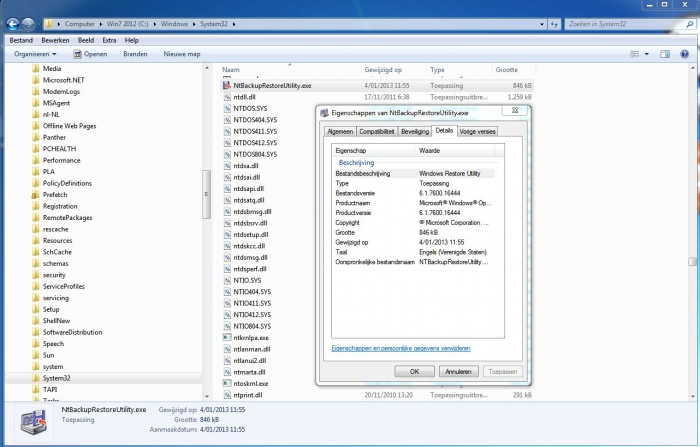Select the SoftwareDistribution folder in tree
Screen dimensions: 700x447
pyautogui.click(x=72, y=332)
